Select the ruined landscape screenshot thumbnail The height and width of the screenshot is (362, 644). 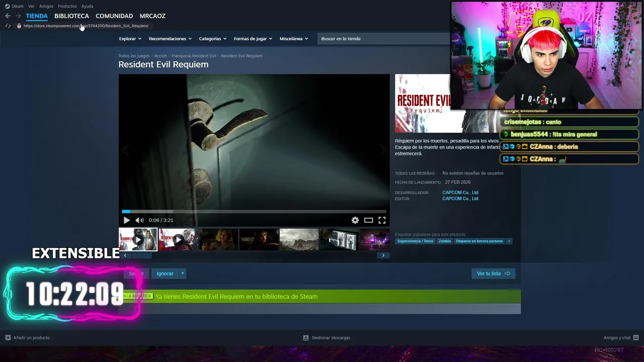299,239
